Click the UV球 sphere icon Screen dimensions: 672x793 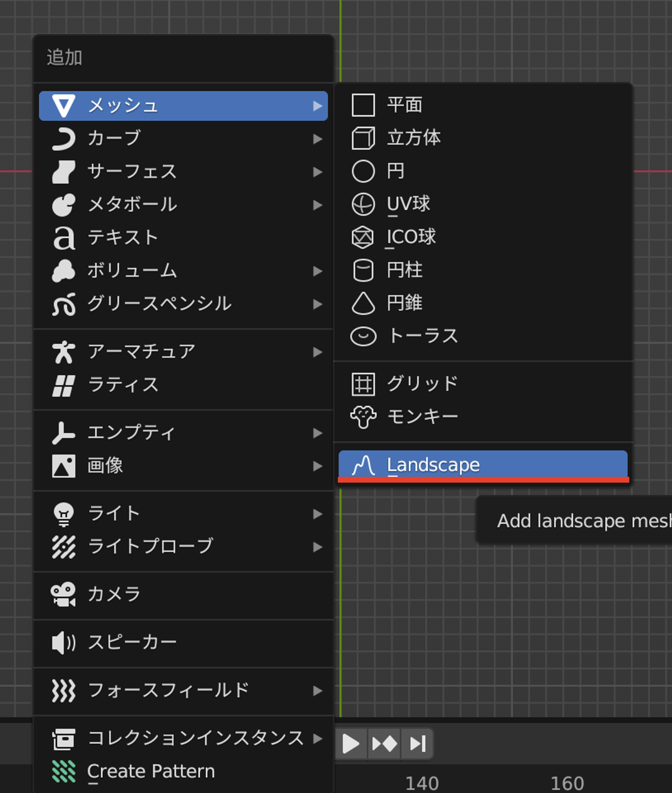(x=363, y=204)
